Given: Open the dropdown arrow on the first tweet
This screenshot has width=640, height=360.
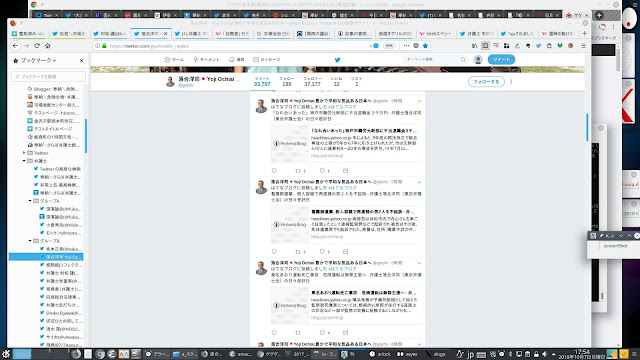Looking at the screenshot, I should [419, 101].
